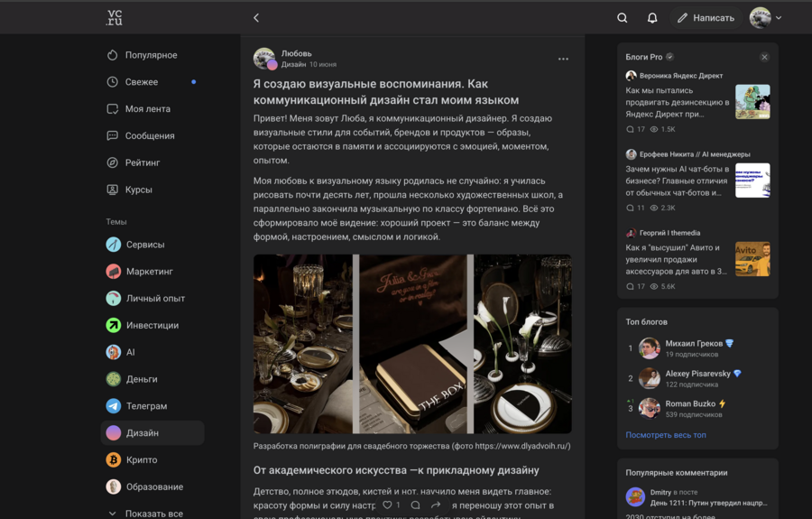Viewport: 812px width, 519px height.
Task: Select the Дизайн topic in sidebar
Action: pyautogui.click(x=152, y=433)
